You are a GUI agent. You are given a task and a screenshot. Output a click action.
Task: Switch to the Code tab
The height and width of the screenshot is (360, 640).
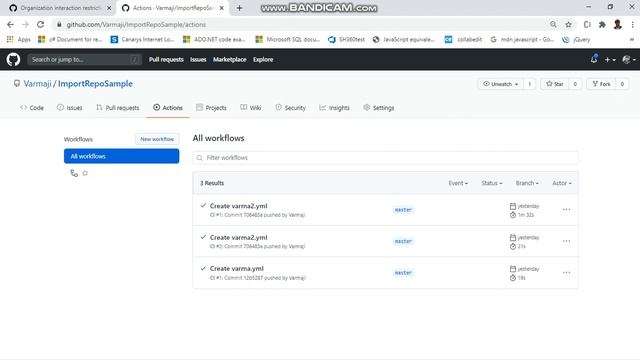[x=32, y=108]
